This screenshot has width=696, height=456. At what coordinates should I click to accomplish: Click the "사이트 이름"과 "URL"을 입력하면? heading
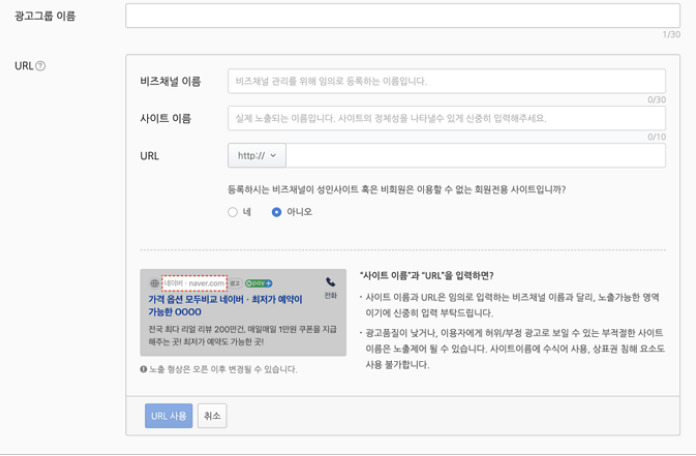click(427, 275)
